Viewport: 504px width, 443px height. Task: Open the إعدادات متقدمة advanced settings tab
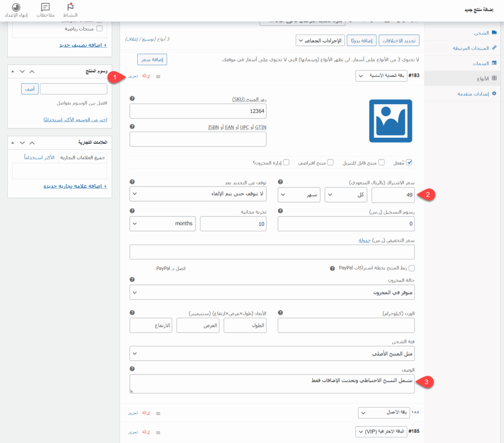point(476,94)
